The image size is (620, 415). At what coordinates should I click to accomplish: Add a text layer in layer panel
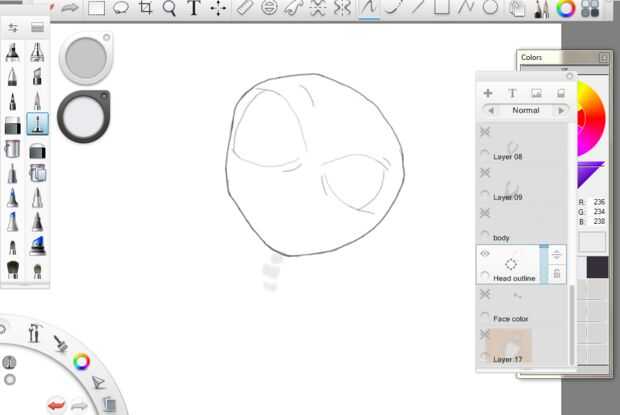[512, 93]
